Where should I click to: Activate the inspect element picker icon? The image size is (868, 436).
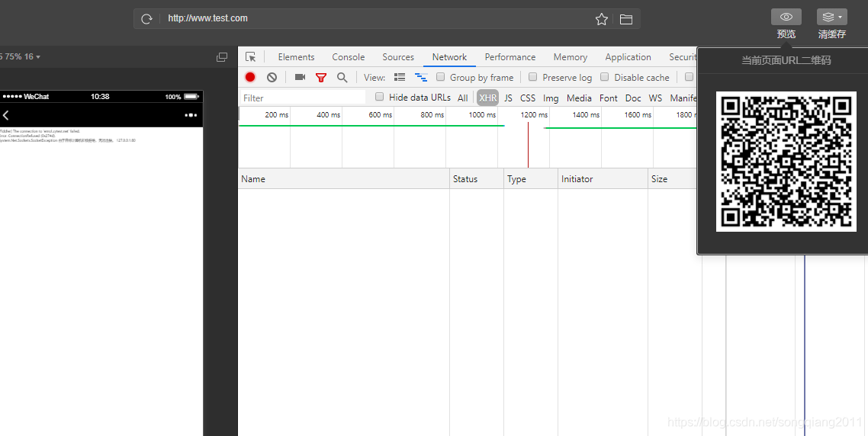250,57
